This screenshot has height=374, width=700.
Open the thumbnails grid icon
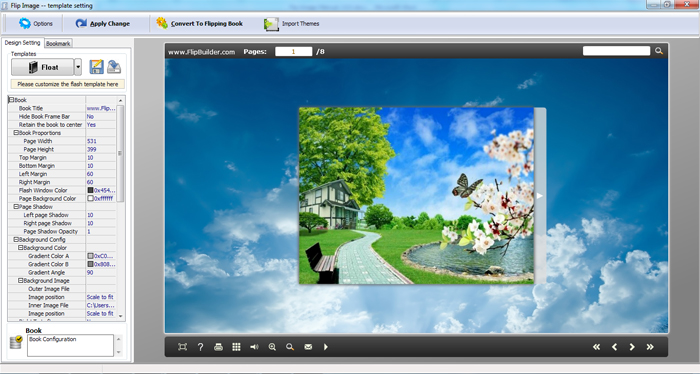(x=236, y=347)
